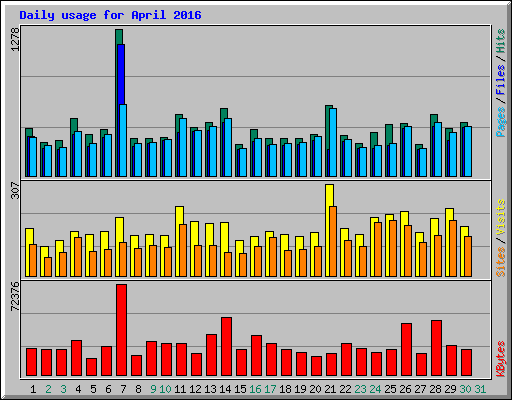Click the red KBytes bar for day 28
This screenshot has width=512, height=400.
[x=436, y=348]
